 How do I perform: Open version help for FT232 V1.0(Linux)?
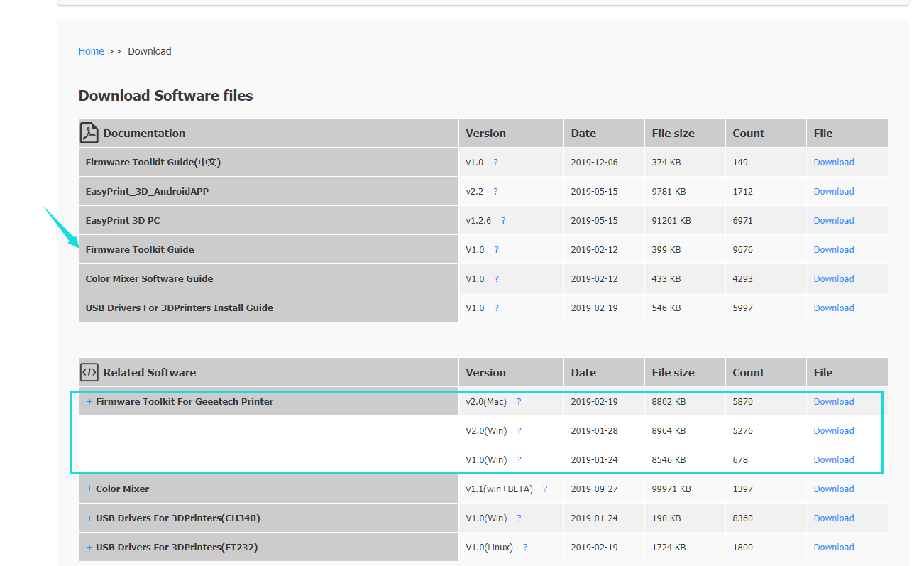coord(525,548)
